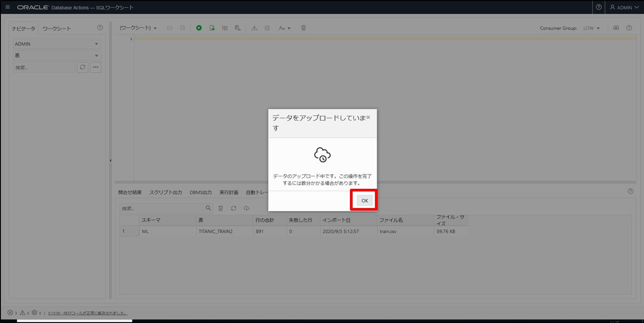644x323 pixels.
Task: Open the hamburger navigation menu
Action: pos(8,7)
